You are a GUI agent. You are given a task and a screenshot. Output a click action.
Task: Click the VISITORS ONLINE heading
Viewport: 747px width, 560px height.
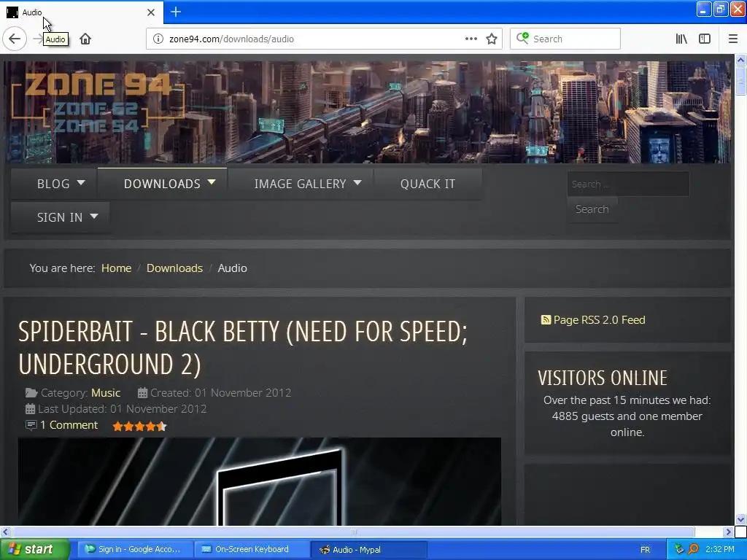(x=603, y=378)
